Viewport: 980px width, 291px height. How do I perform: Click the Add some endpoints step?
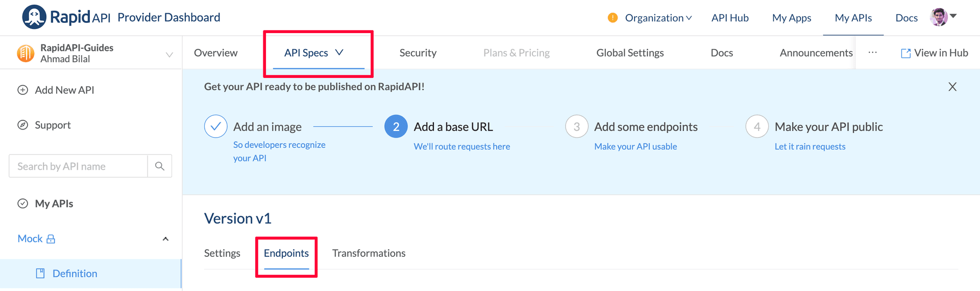click(646, 127)
